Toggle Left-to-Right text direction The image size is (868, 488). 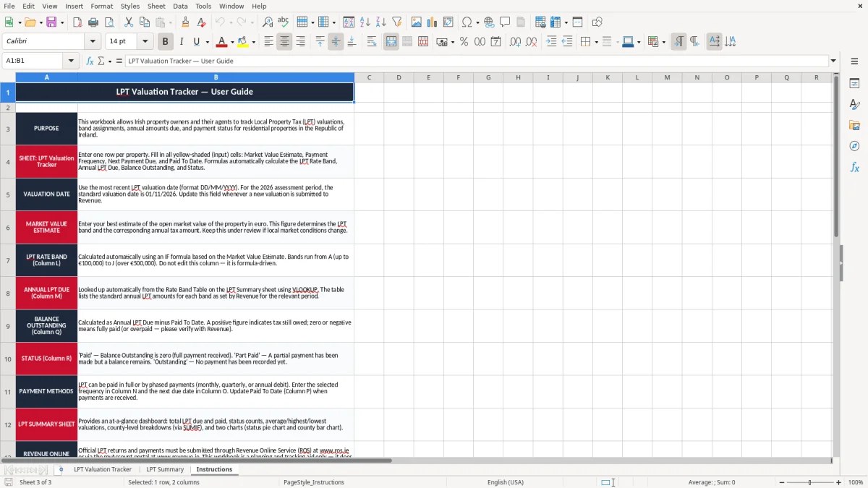point(678,42)
